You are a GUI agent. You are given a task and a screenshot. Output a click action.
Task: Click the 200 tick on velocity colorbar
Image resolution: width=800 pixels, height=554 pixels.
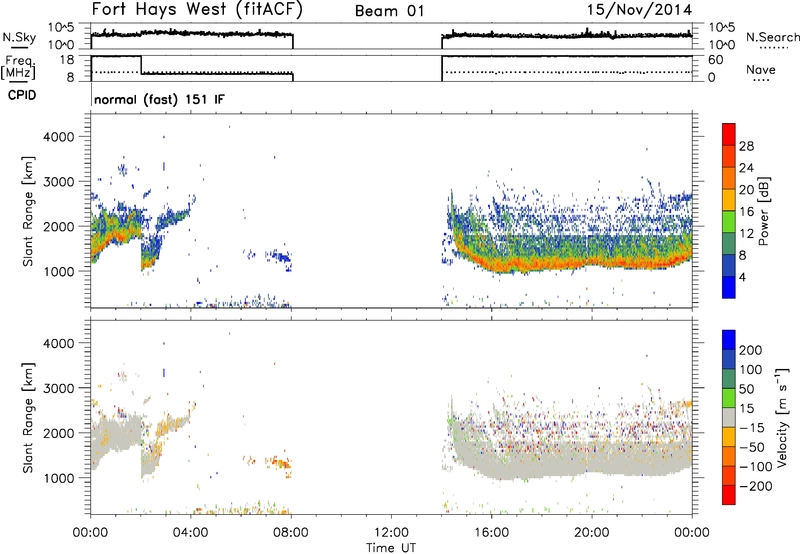[751, 350]
